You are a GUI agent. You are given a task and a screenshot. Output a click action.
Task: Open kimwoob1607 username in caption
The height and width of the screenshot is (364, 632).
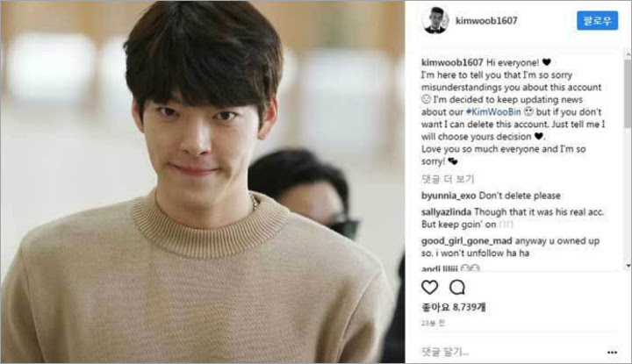pyautogui.click(x=452, y=62)
